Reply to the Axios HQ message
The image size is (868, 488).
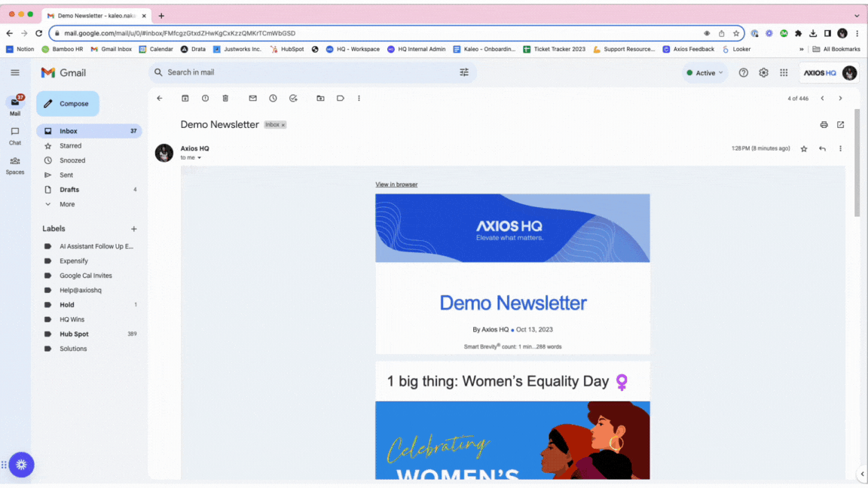[822, 149]
